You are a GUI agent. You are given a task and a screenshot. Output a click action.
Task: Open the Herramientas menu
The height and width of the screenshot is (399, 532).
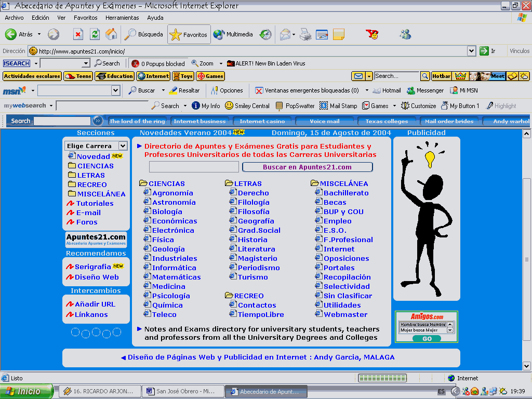(122, 18)
